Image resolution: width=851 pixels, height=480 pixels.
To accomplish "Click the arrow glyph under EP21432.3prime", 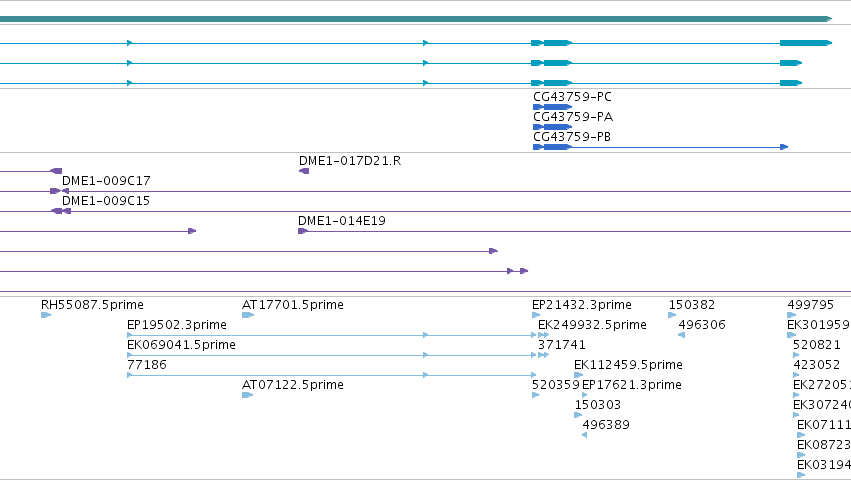I will pos(536,315).
